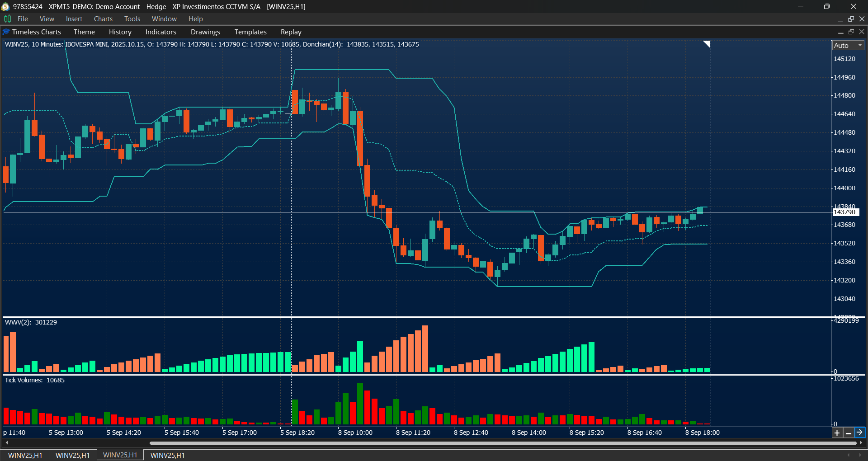
Task: Open the Templates manager
Action: 250,32
